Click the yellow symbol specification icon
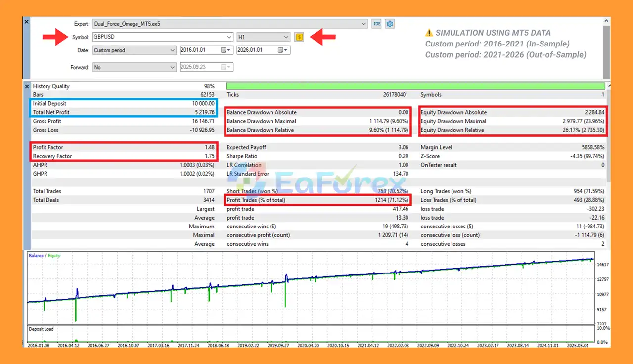Image resolution: width=633 pixels, height=364 pixels. point(299,37)
